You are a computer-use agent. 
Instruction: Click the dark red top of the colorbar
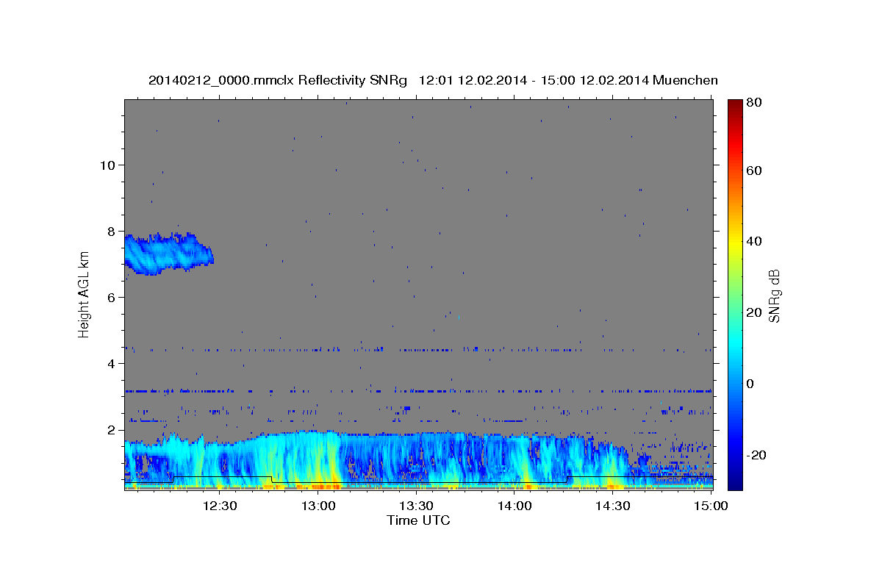click(735, 107)
